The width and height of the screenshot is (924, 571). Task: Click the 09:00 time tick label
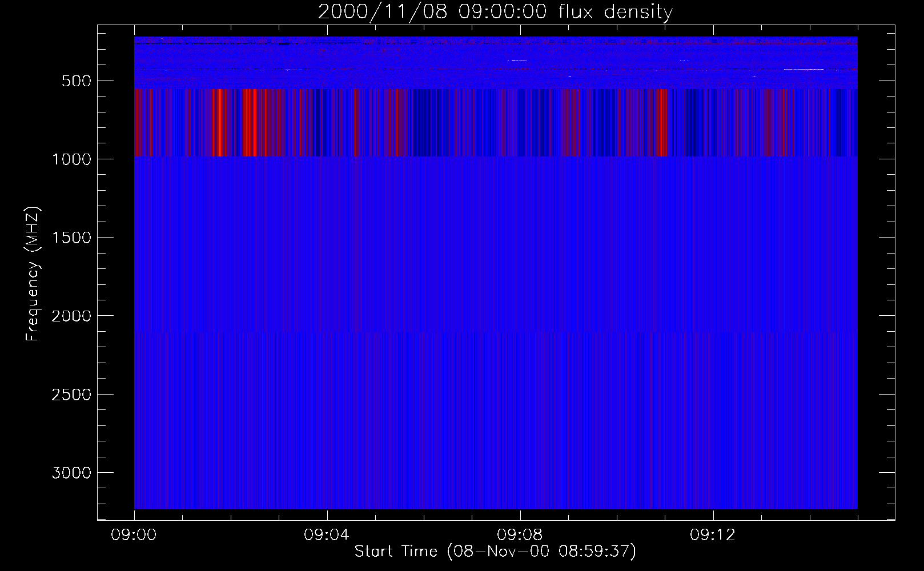134,536
